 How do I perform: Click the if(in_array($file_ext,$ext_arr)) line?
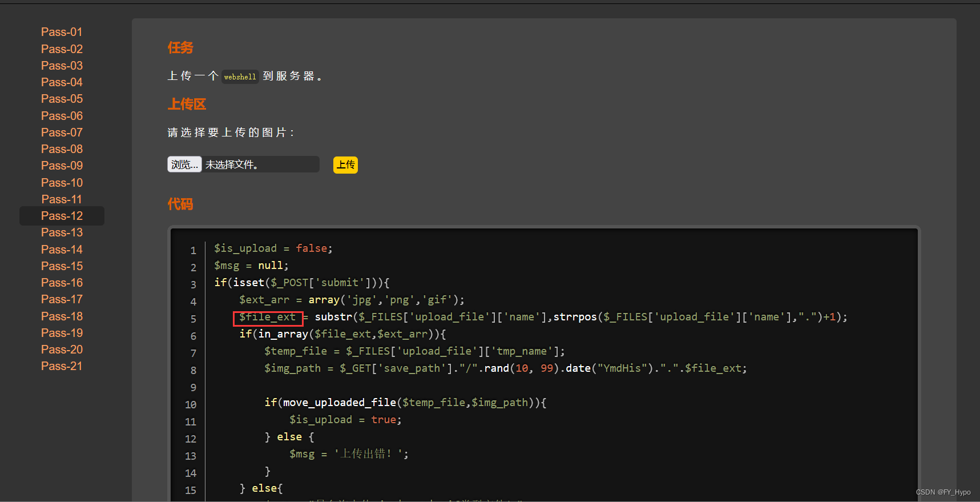point(342,334)
